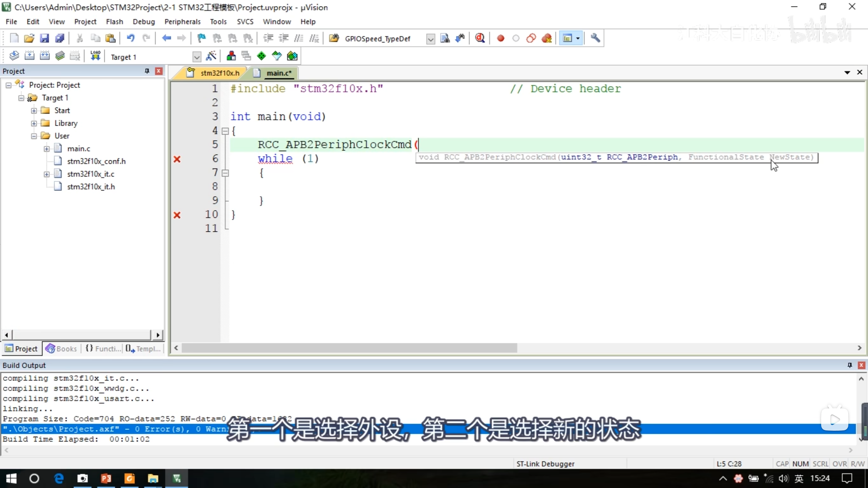The width and height of the screenshot is (868, 488).
Task: Insert breakpoint with red circle icon
Action: [x=500, y=38]
